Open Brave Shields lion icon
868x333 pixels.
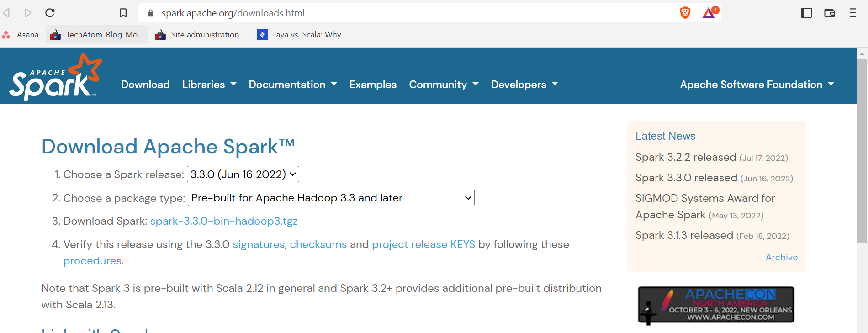coord(685,13)
